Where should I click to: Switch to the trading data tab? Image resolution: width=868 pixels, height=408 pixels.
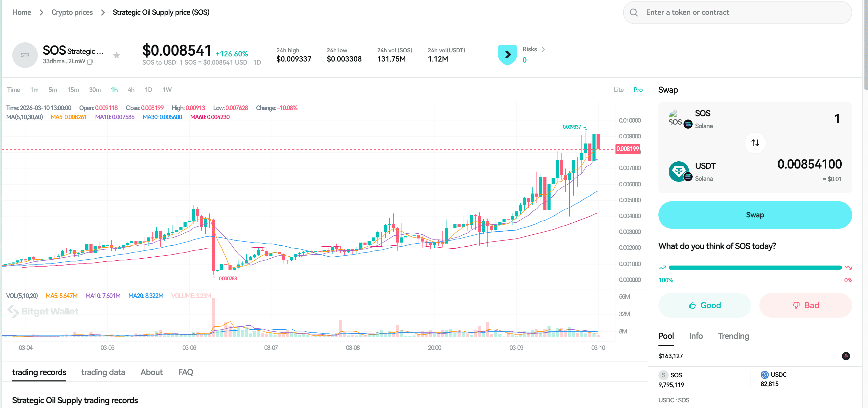103,372
